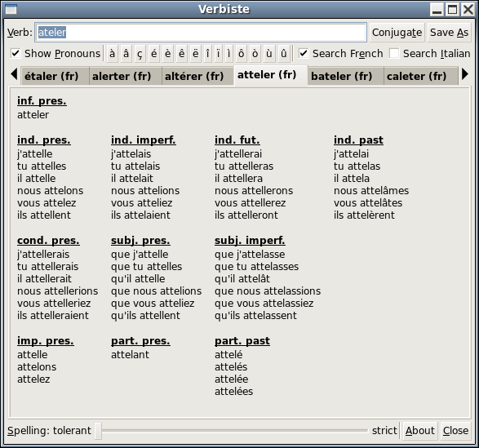Show more tabs with right arrow
The width and height of the screenshot is (479, 448).
(464, 74)
